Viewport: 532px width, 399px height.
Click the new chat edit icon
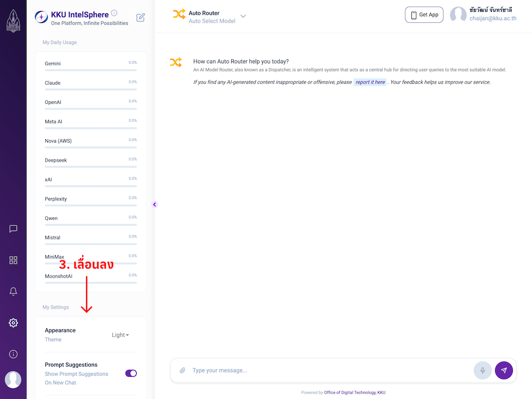click(x=140, y=18)
